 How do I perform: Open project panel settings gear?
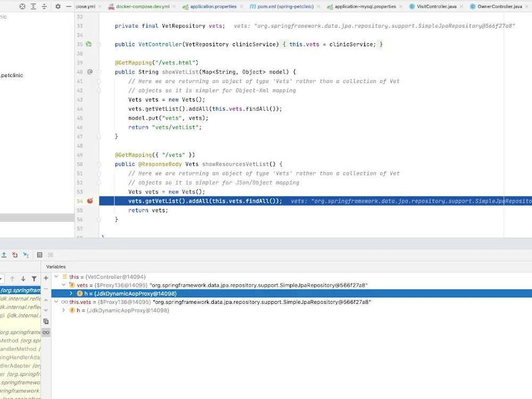(x=58, y=6)
